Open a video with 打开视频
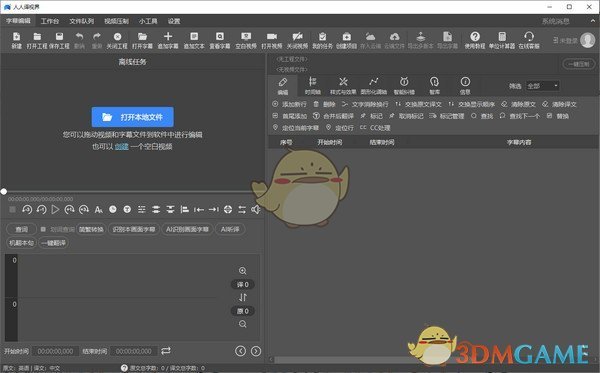Screen dimensions: 600x373 click(x=272, y=40)
